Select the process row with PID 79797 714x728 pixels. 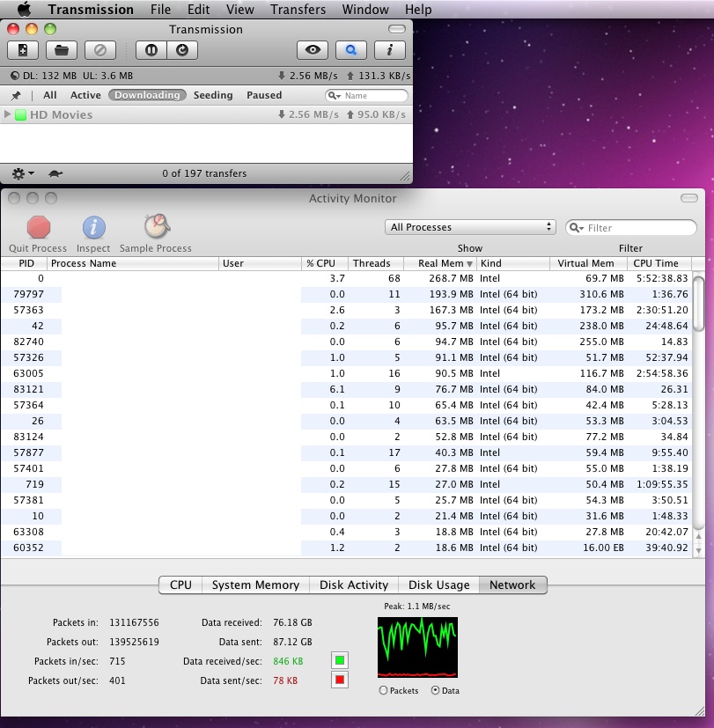coord(346,294)
